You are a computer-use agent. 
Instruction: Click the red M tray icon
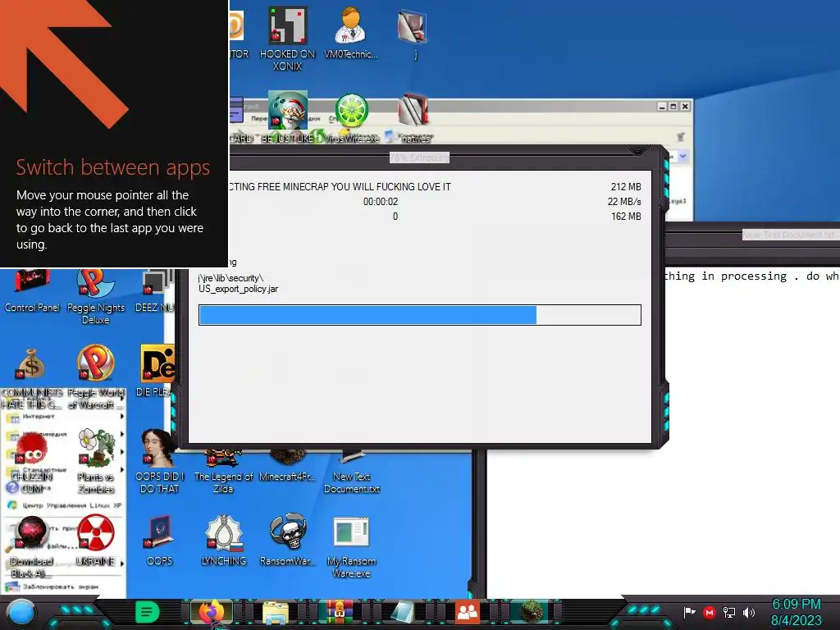(x=710, y=612)
